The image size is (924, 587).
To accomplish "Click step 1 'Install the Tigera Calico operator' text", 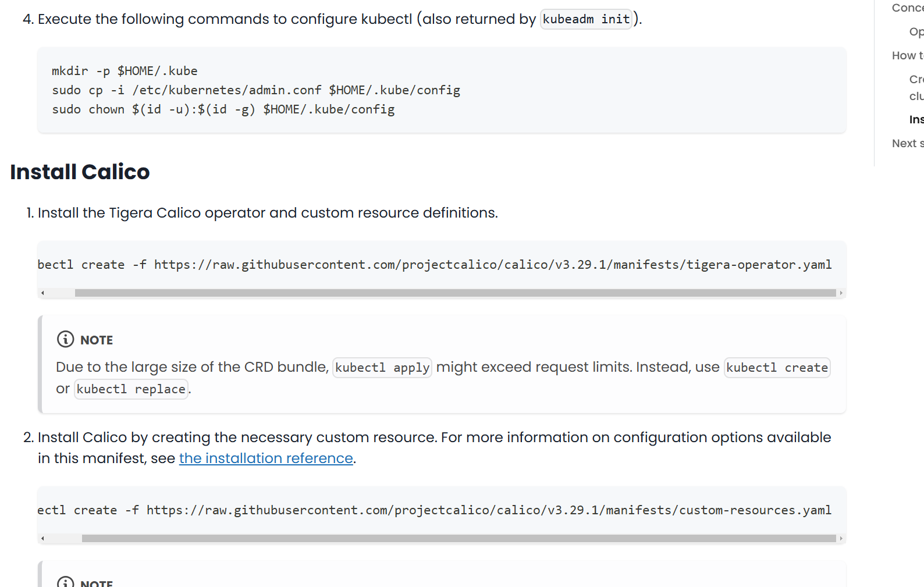I will (268, 213).
